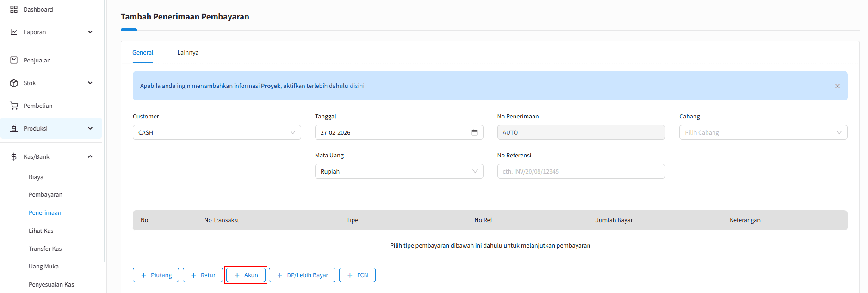Click the Piutang button
Image resolution: width=868 pixels, height=293 pixels.
tap(156, 275)
